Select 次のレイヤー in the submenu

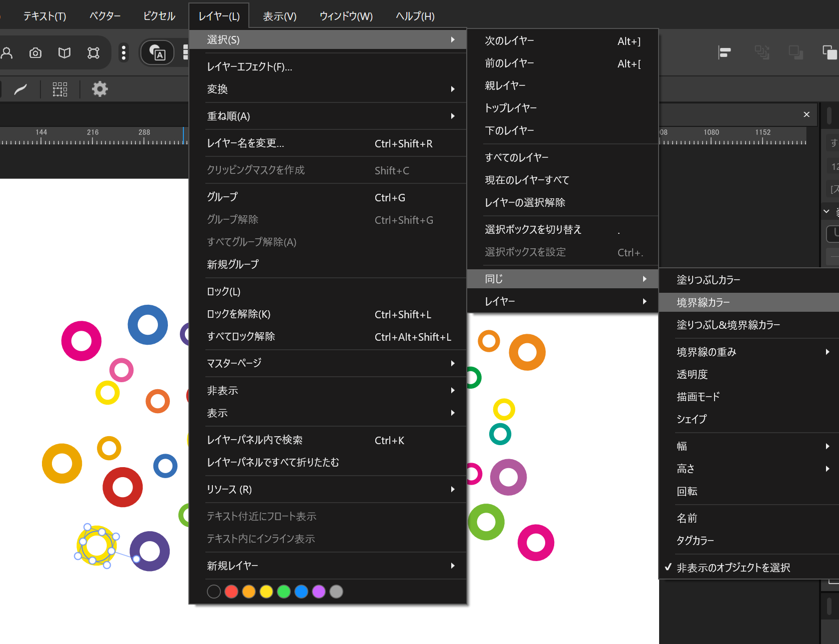[563, 41]
